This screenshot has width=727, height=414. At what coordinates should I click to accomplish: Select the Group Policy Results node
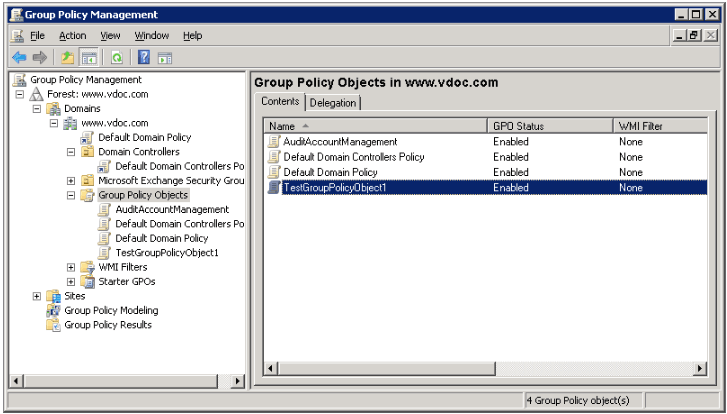(108, 325)
